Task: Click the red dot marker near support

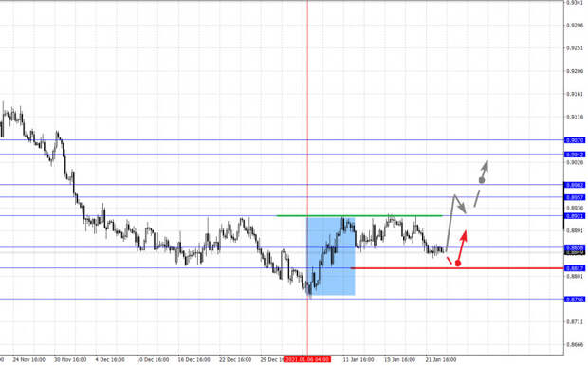Action: pyautogui.click(x=457, y=264)
